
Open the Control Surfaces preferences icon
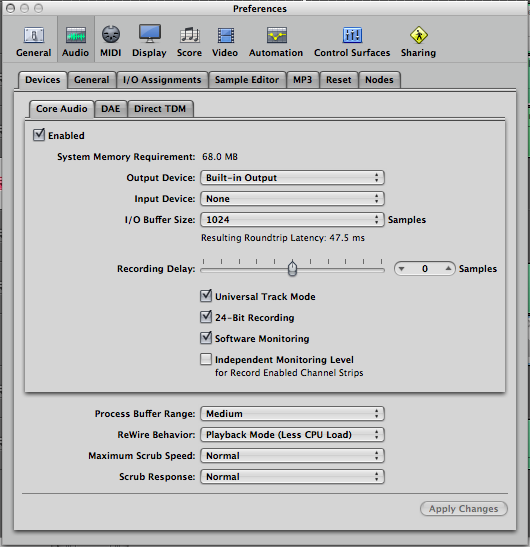(x=352, y=35)
